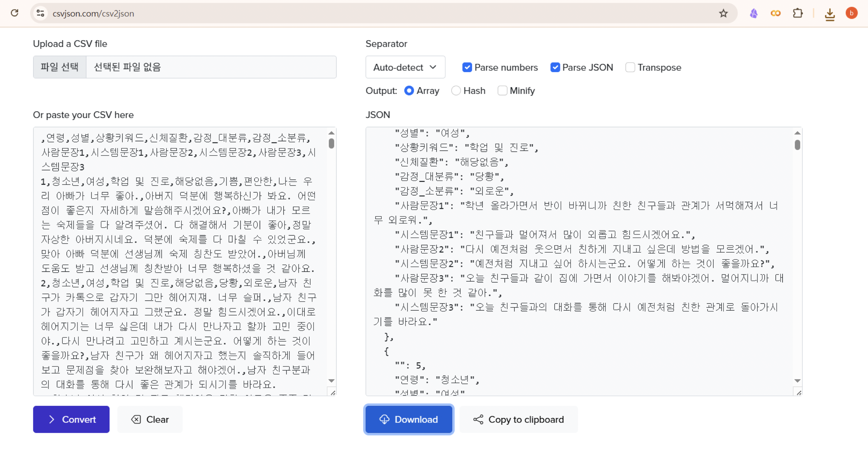The height and width of the screenshot is (470, 868).
Task: Reload the page with the refresh icon
Action: click(15, 13)
